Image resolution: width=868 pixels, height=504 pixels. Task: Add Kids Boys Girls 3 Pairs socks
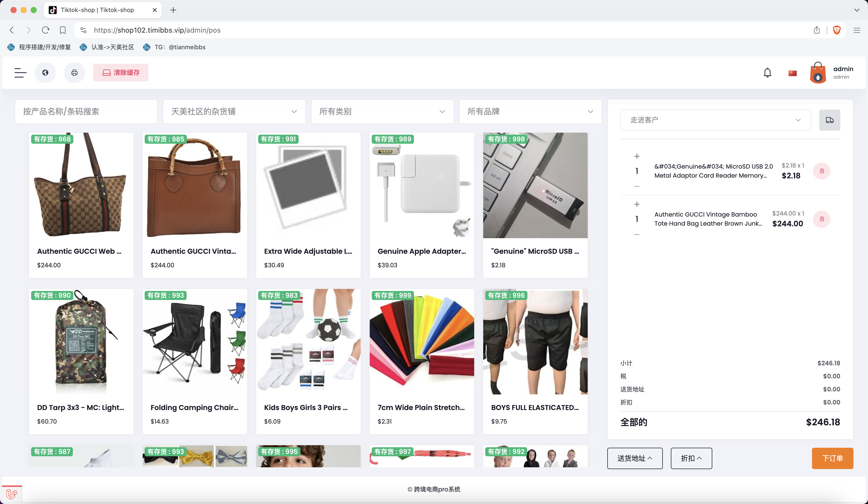(308, 361)
